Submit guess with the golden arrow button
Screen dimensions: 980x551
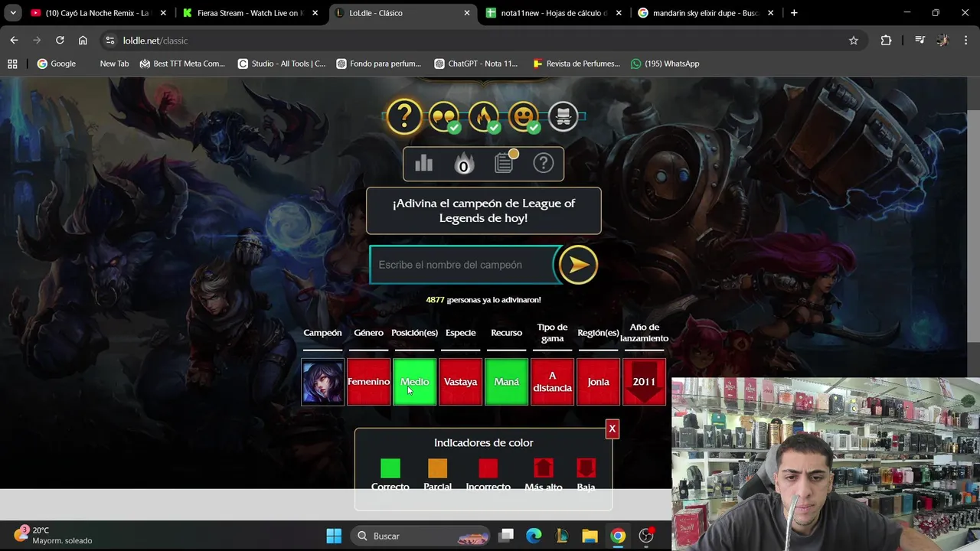tap(578, 265)
